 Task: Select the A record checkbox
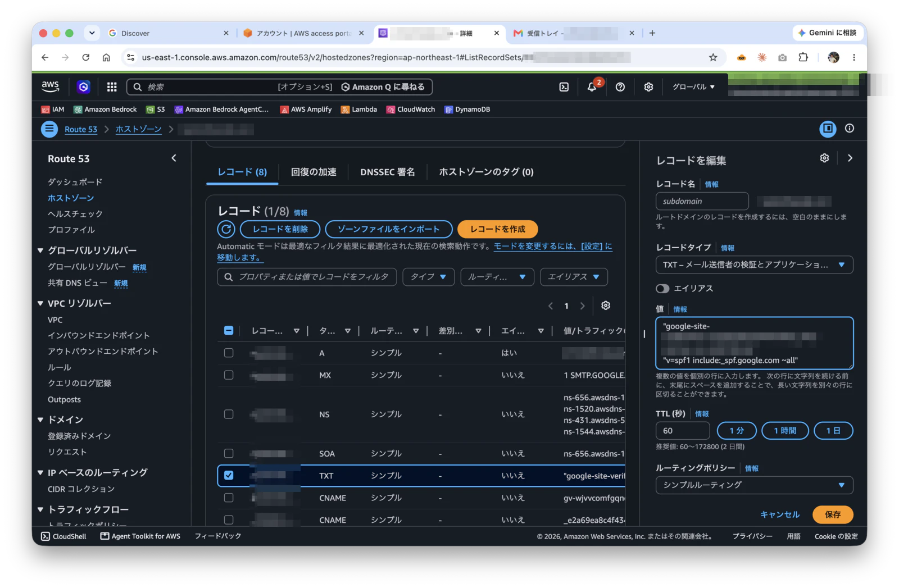tap(229, 353)
